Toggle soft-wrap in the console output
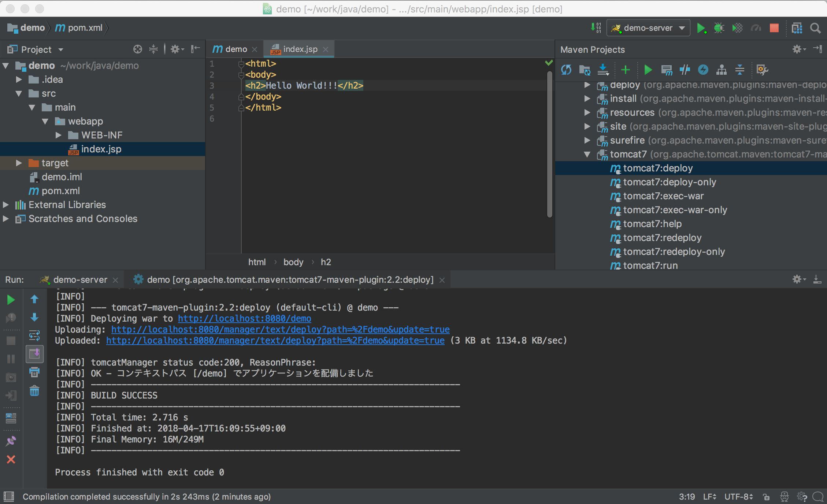Image resolution: width=827 pixels, height=504 pixels. pos(35,336)
